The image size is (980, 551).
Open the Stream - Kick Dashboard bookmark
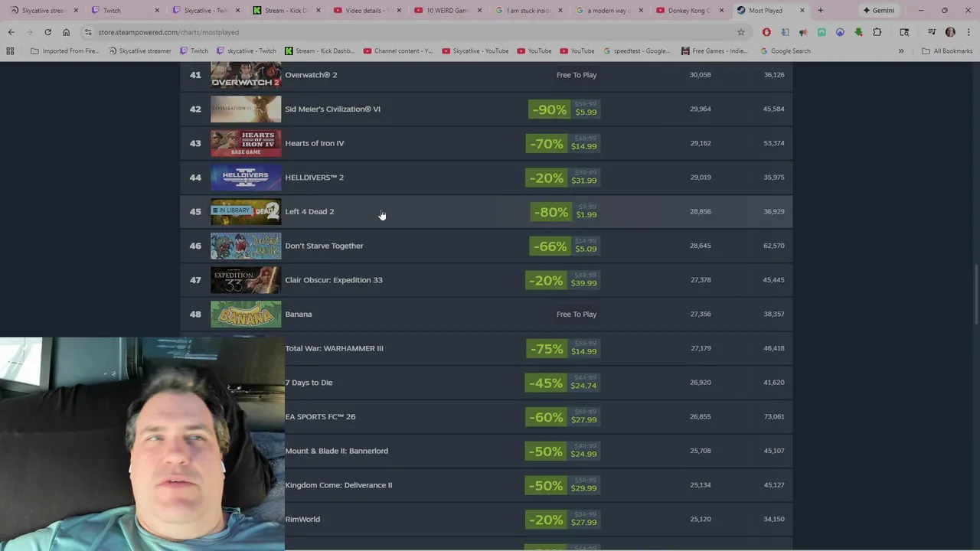tap(319, 51)
